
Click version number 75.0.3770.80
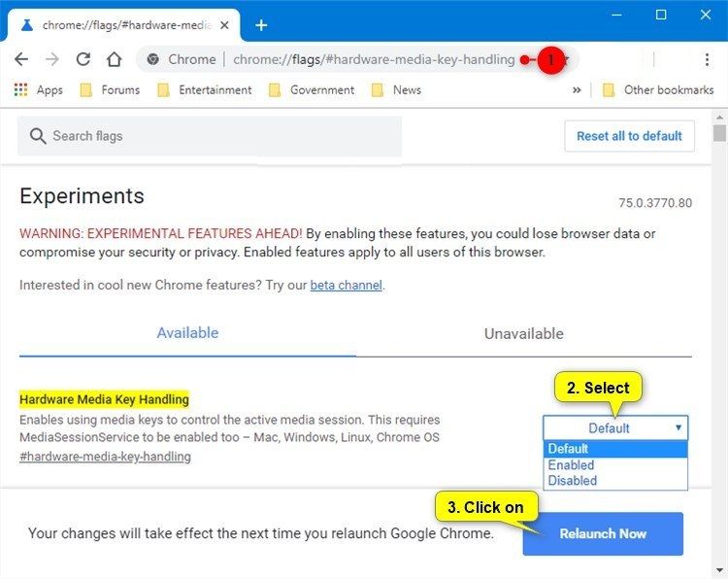pyautogui.click(x=655, y=203)
